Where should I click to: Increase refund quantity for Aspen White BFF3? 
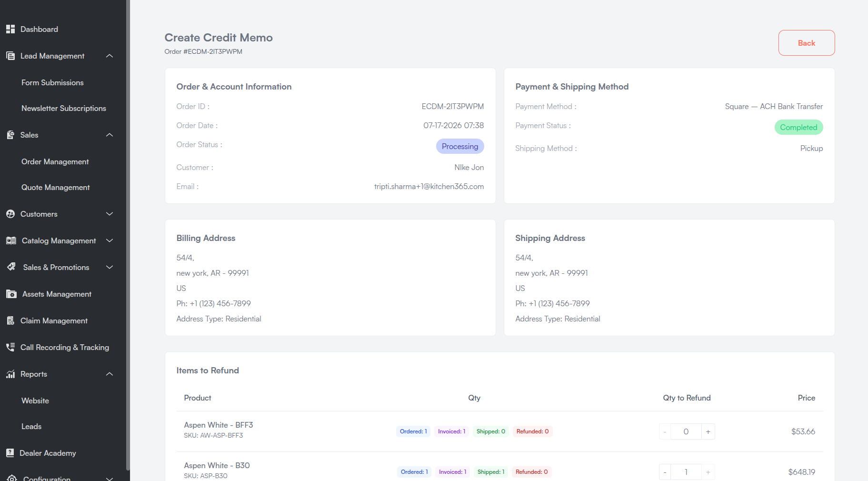[x=708, y=431]
